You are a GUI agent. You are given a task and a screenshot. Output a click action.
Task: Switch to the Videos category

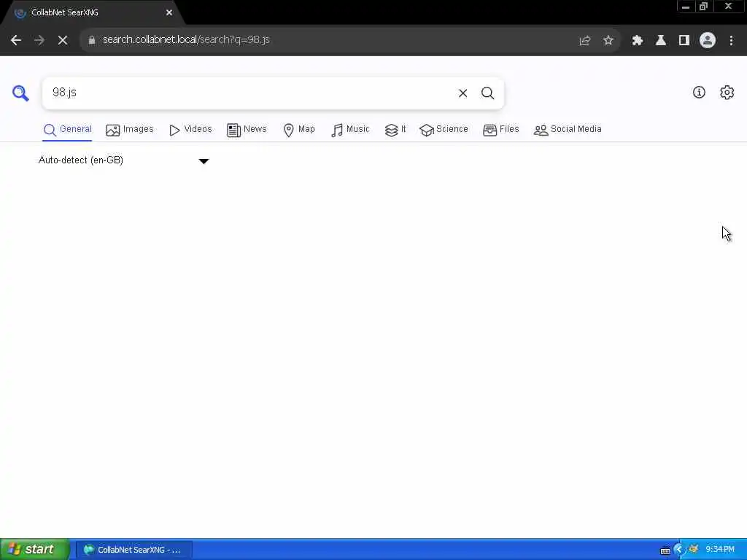pyautogui.click(x=190, y=130)
